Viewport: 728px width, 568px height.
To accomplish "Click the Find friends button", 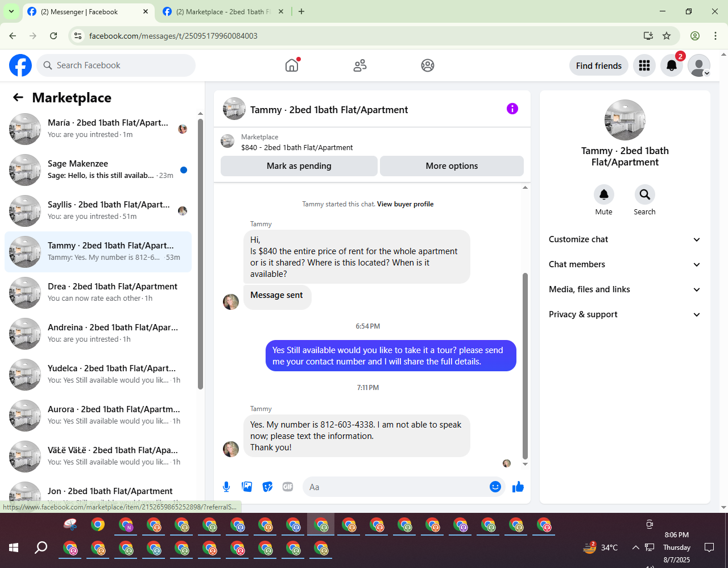I will click(599, 65).
